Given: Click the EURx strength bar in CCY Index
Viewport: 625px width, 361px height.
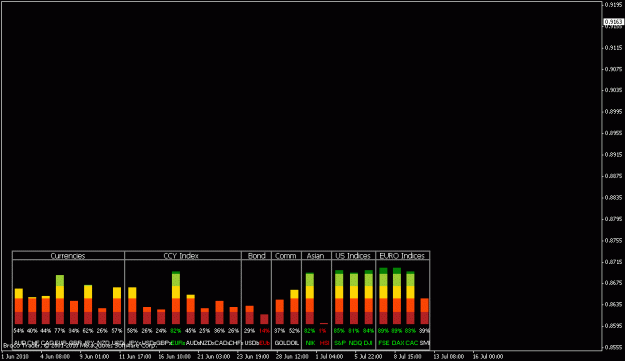Looking at the screenshot, I should [176, 298].
